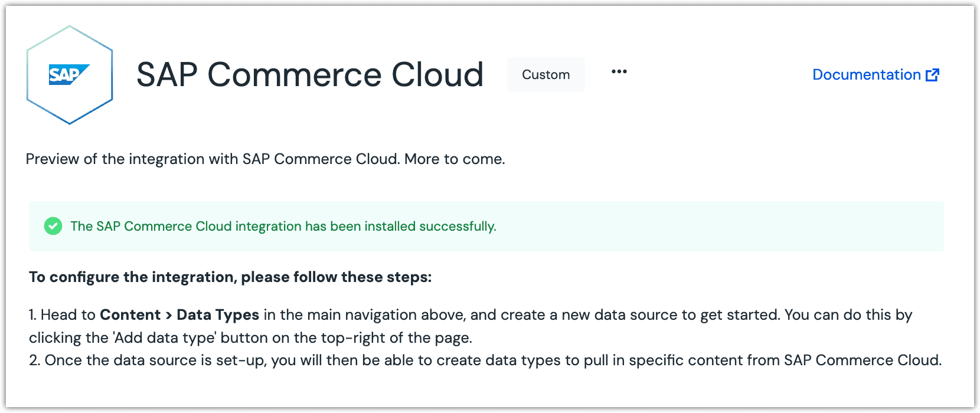This screenshot has height=413, width=980.
Task: Click the '>' separator between Content and Data Types
Action: (169, 315)
